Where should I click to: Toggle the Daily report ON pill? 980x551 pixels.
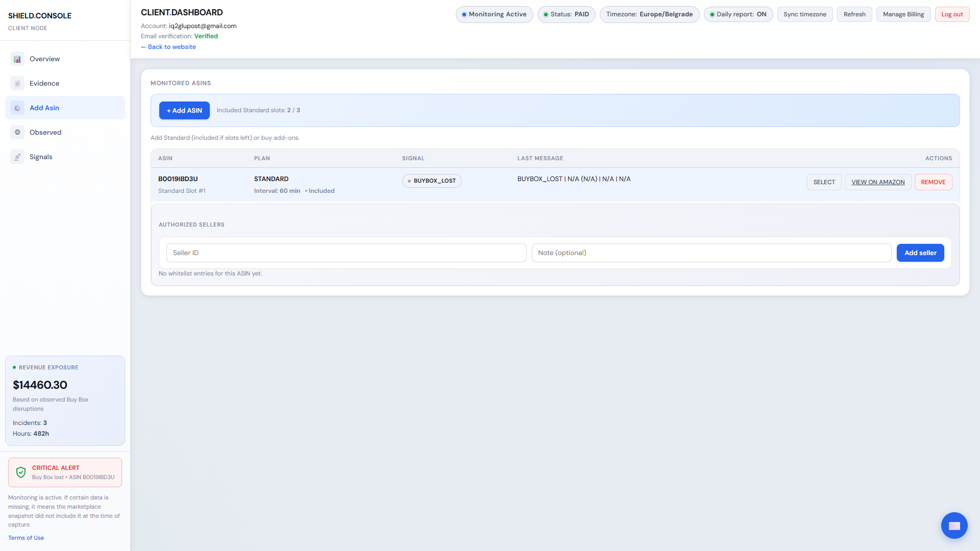click(738, 14)
